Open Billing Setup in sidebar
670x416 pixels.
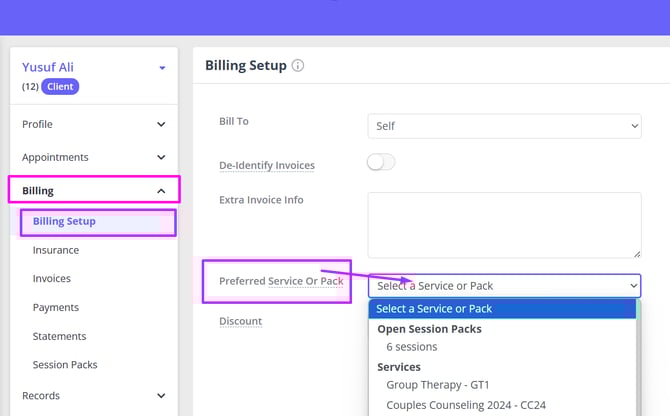64,221
